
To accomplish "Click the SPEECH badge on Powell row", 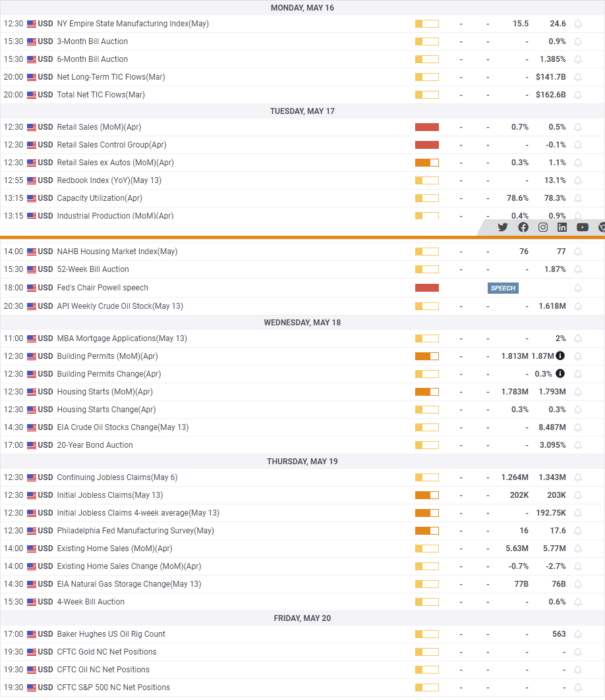I will click(x=503, y=288).
